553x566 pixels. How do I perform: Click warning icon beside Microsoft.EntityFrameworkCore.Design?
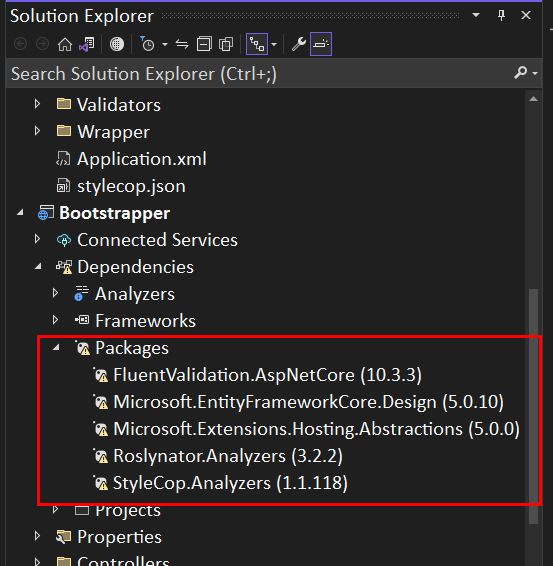(101, 402)
